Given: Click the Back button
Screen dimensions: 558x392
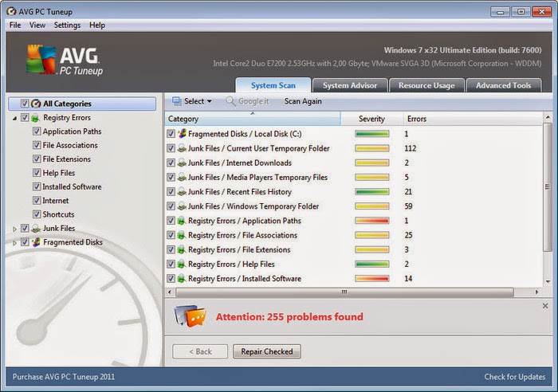Looking at the screenshot, I should click(200, 351).
